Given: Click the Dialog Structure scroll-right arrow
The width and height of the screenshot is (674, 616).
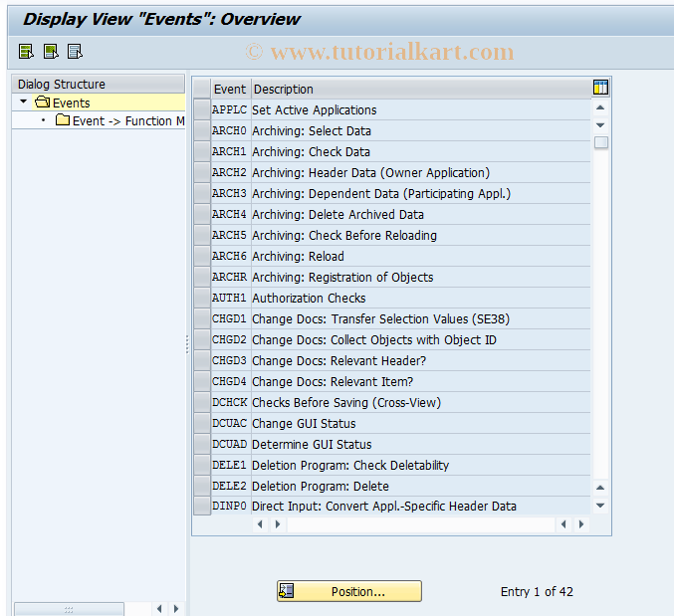Looking at the screenshot, I should (x=176, y=609).
